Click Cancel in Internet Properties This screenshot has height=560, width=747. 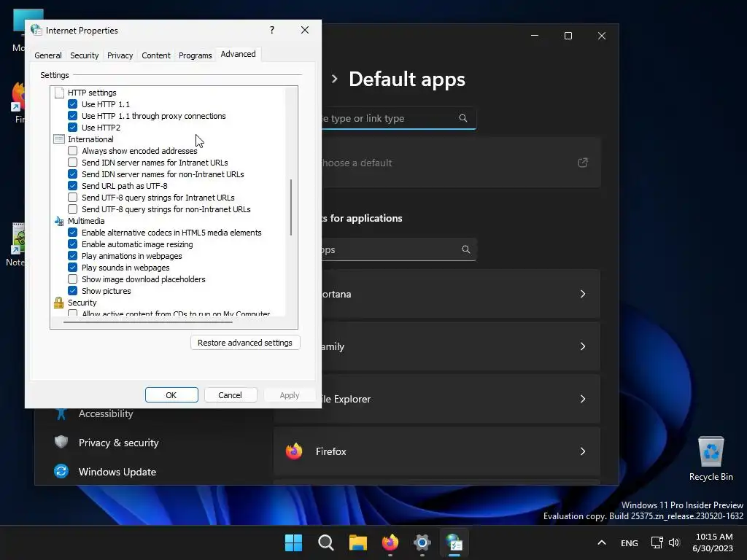pos(230,394)
